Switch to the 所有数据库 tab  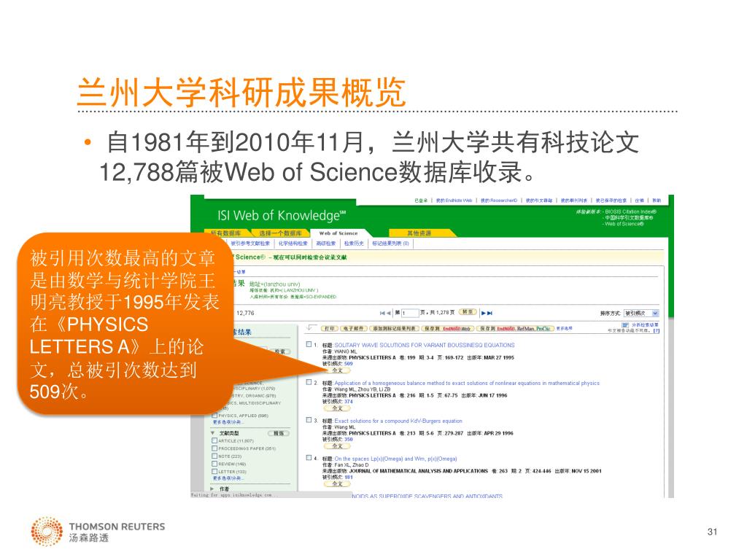point(226,233)
